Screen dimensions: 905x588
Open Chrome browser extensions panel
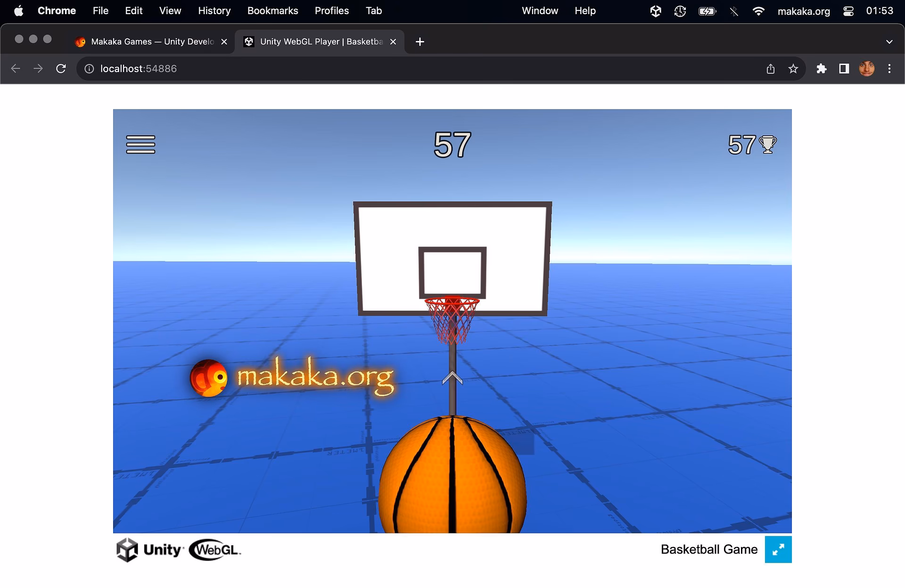click(821, 68)
